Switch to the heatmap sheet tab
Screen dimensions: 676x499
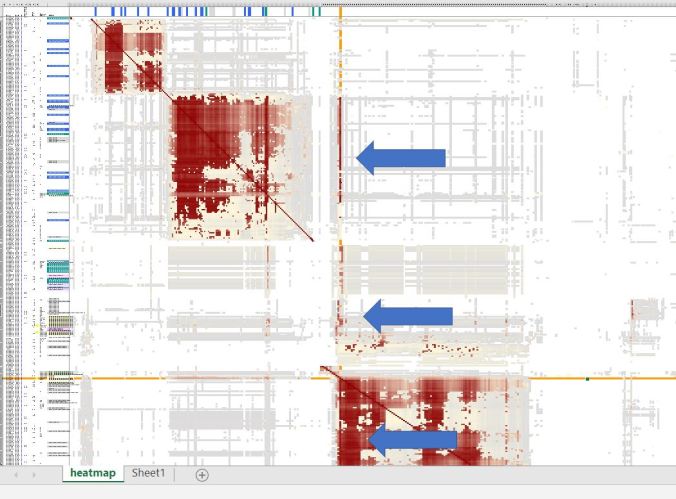pos(92,473)
